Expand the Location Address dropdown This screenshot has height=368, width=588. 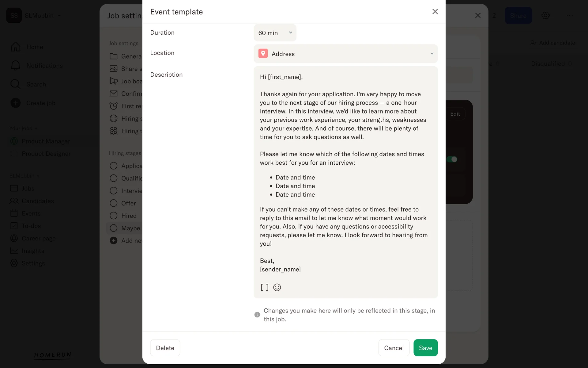click(345, 54)
